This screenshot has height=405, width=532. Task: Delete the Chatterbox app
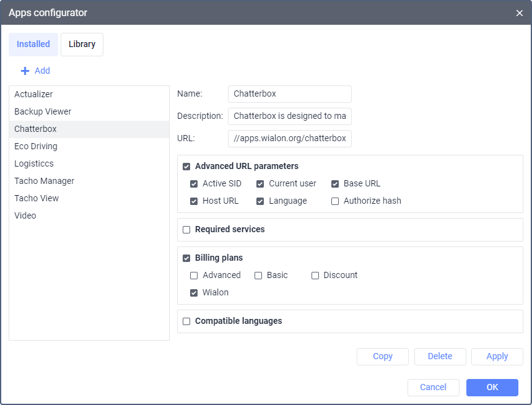tap(440, 357)
